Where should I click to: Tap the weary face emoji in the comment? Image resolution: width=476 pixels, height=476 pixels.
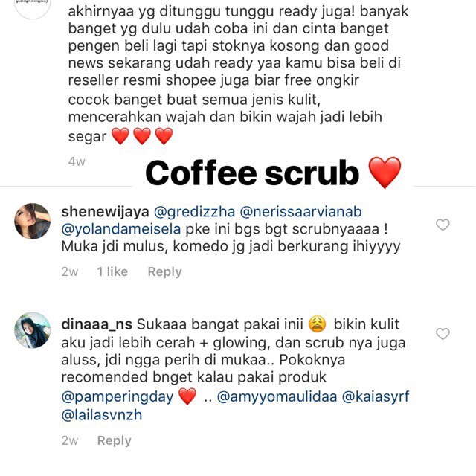pos(318,324)
